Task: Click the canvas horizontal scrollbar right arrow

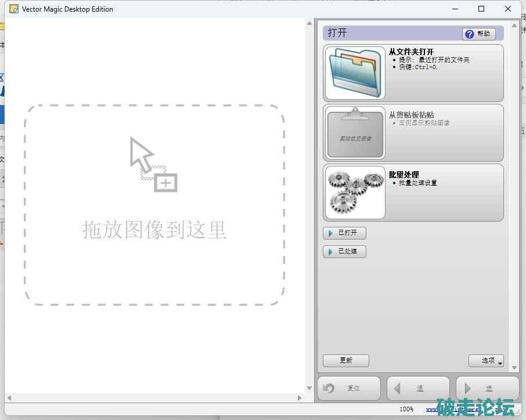Action: tap(300, 398)
